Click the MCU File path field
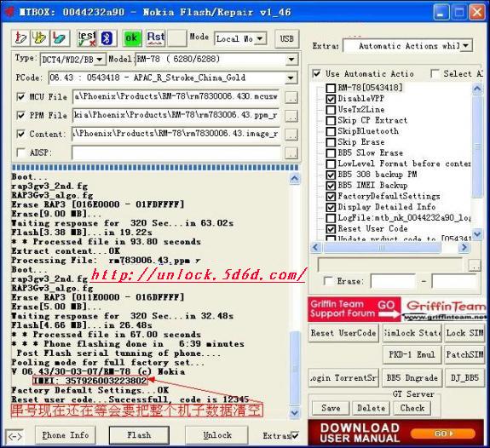This screenshot has height=448, width=490. 176,96
